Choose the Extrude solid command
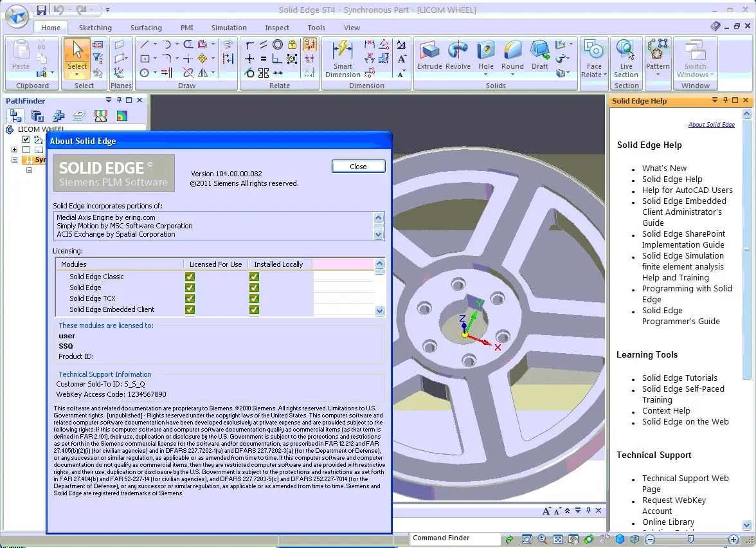 click(429, 55)
